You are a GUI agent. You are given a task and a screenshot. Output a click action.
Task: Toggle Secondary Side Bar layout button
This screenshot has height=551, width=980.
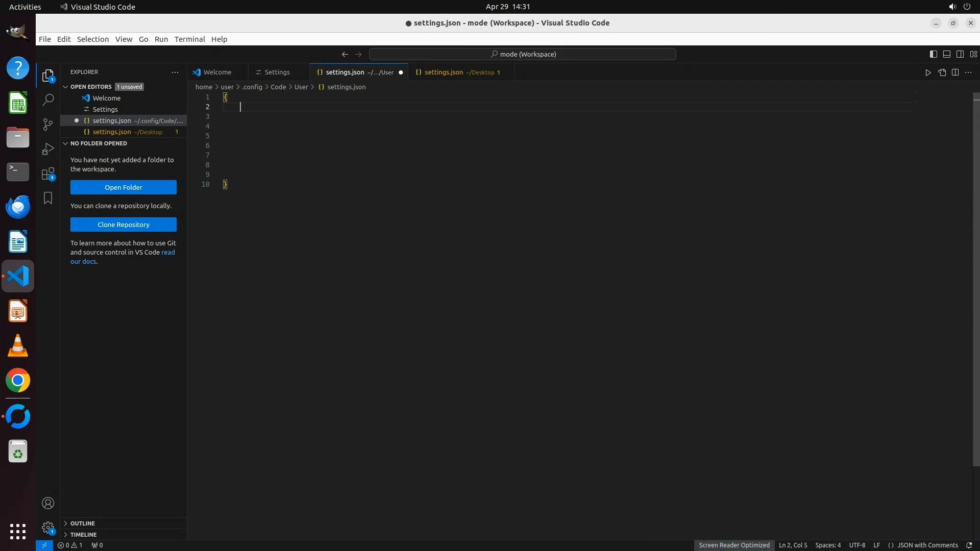pos(960,54)
